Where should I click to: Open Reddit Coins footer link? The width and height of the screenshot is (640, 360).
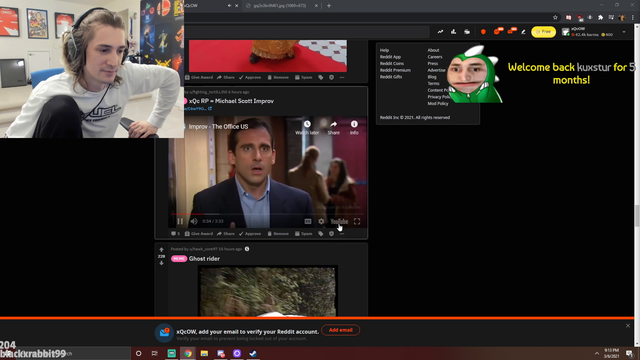(392, 63)
